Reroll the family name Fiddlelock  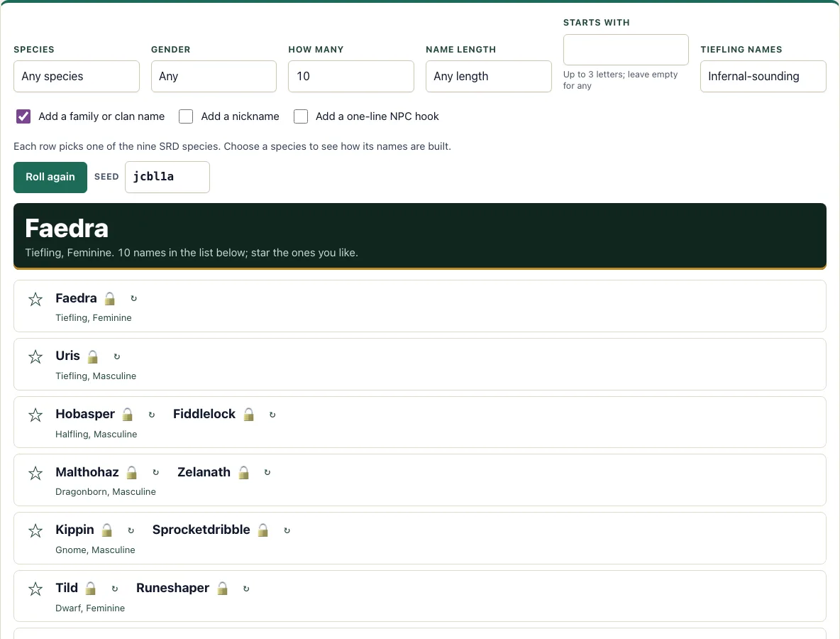(272, 415)
